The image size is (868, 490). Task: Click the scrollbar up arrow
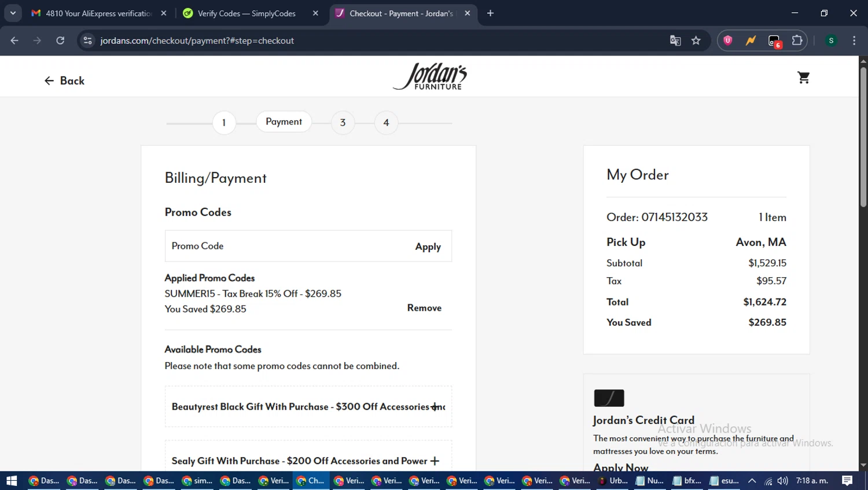tap(863, 61)
